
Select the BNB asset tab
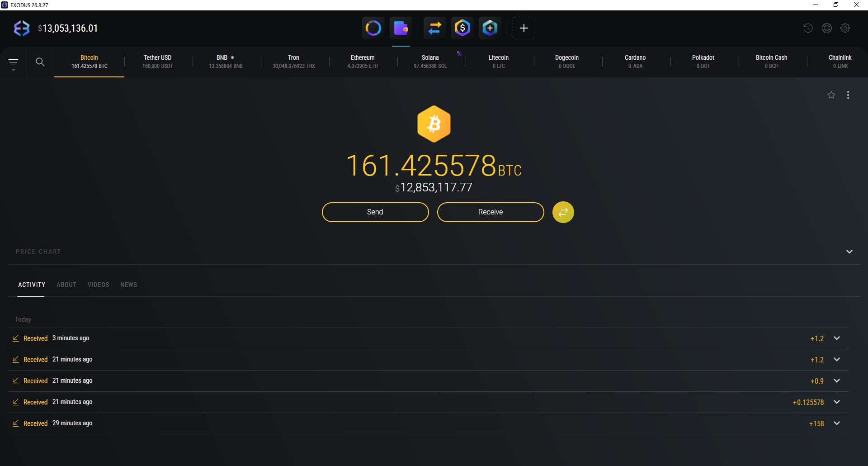click(226, 62)
